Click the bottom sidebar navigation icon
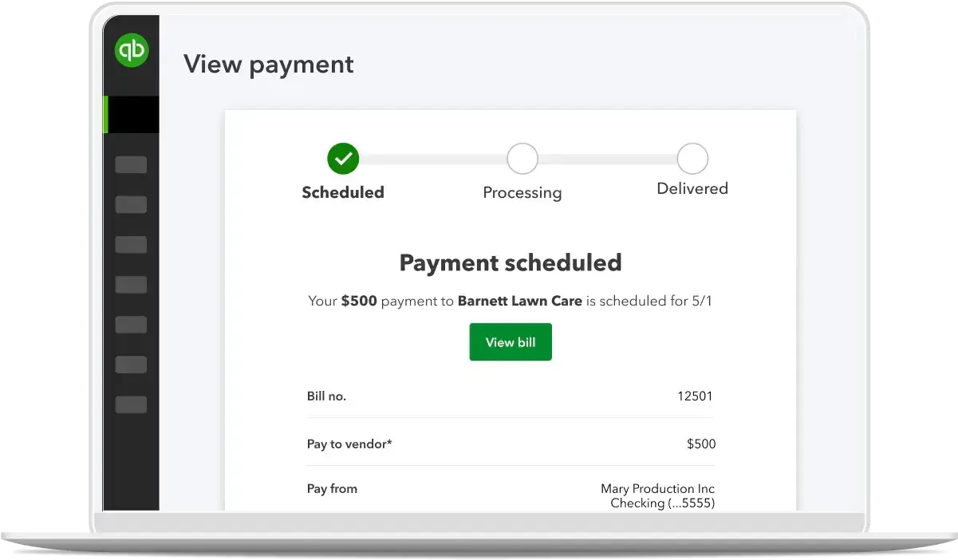This screenshot has width=958, height=560. coord(131,404)
